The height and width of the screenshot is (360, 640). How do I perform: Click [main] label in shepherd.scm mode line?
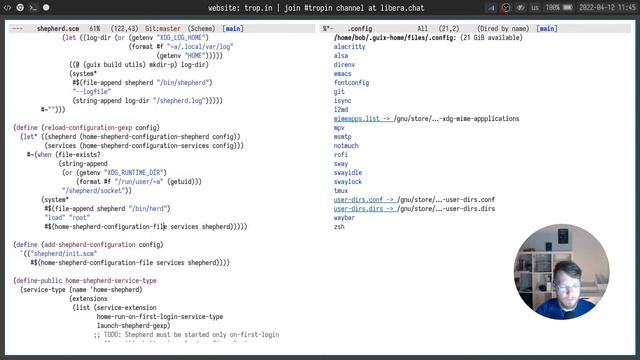coord(233,29)
